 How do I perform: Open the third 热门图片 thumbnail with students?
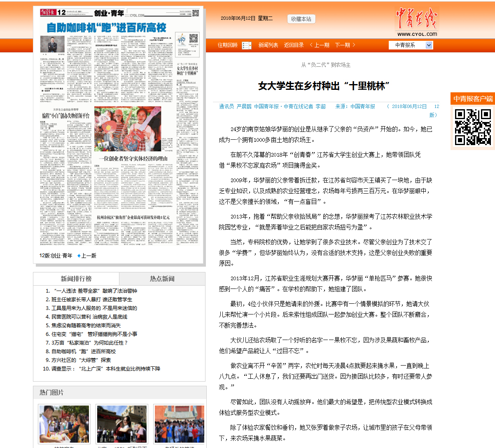179,424
